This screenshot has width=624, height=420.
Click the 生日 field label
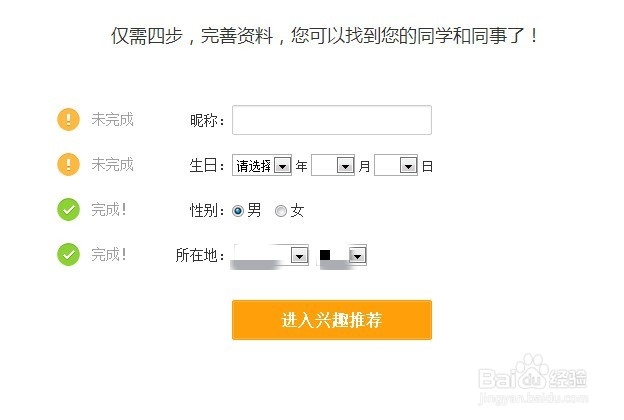click(206, 166)
